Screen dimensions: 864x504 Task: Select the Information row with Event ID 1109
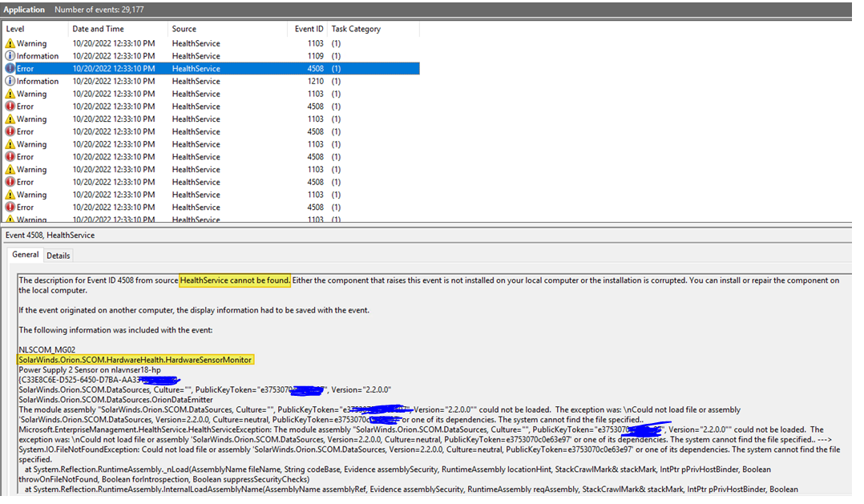[x=212, y=55]
